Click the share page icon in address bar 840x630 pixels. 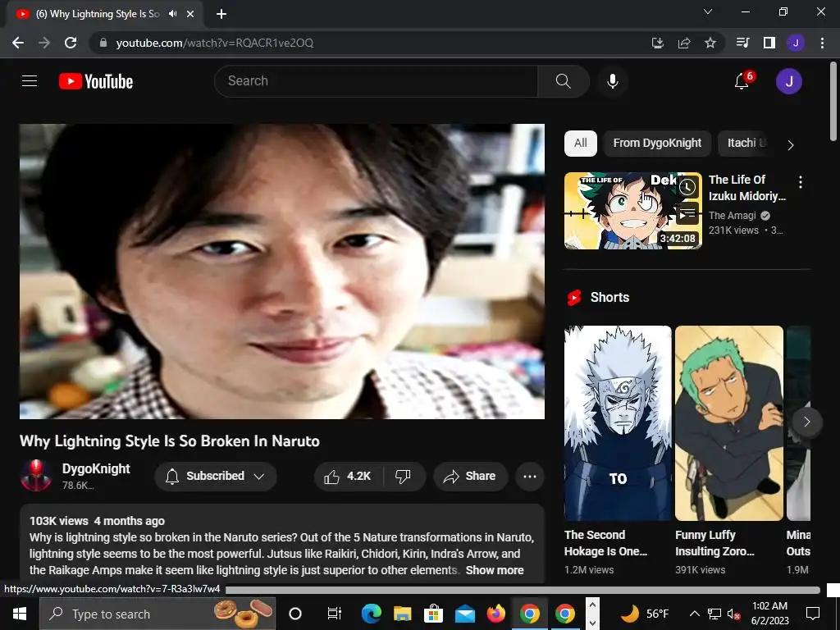(684, 43)
